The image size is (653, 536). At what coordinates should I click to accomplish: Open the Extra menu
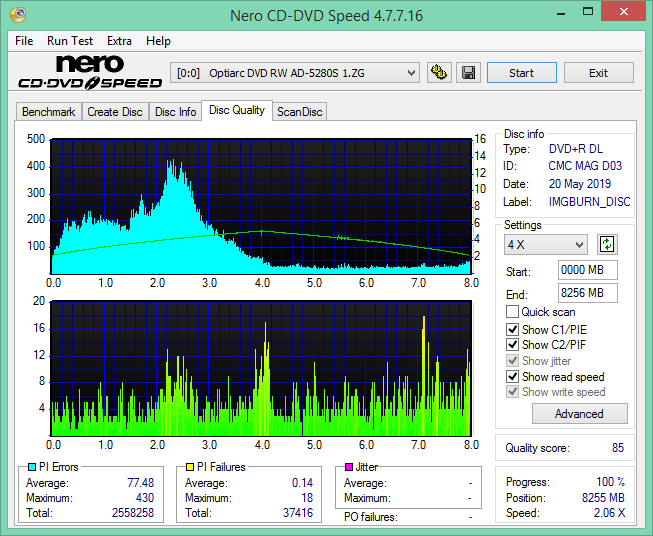pos(119,41)
